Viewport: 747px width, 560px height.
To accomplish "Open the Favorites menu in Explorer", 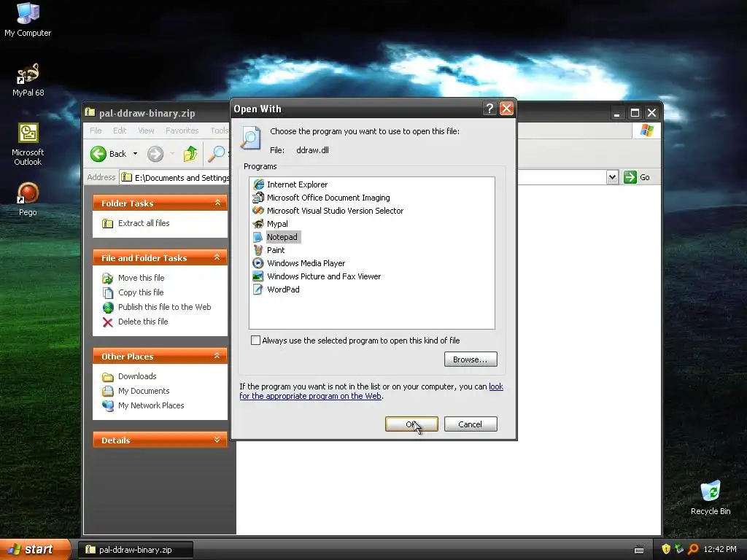I will (x=182, y=131).
